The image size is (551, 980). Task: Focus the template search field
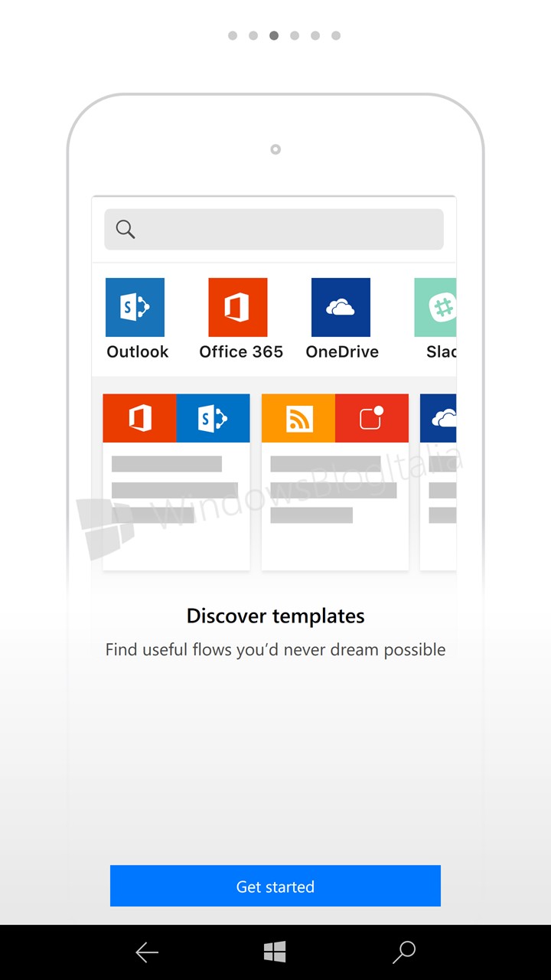pyautogui.click(x=274, y=229)
